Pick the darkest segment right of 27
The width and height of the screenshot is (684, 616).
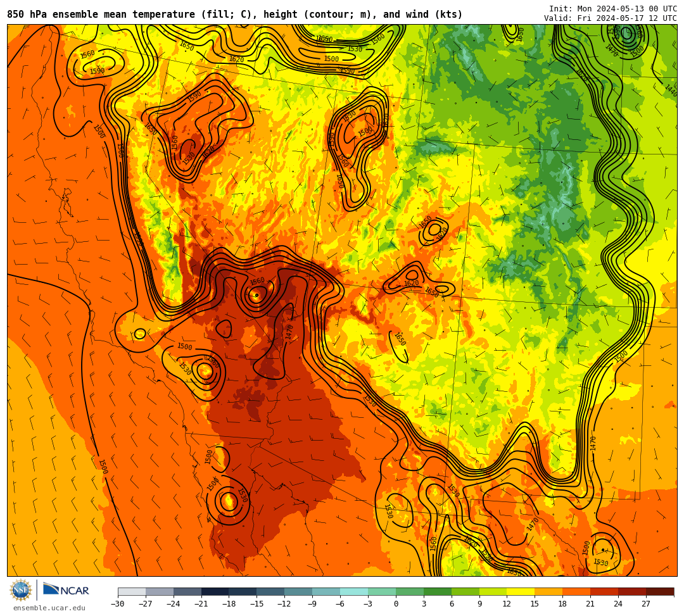click(660, 591)
